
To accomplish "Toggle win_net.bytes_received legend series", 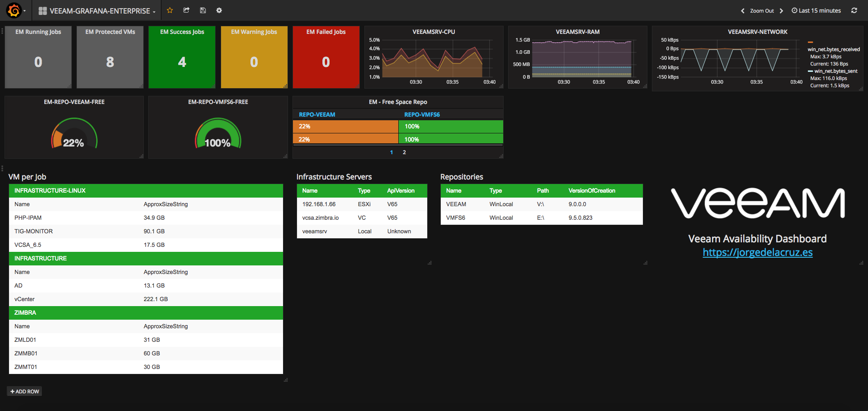I will point(834,49).
